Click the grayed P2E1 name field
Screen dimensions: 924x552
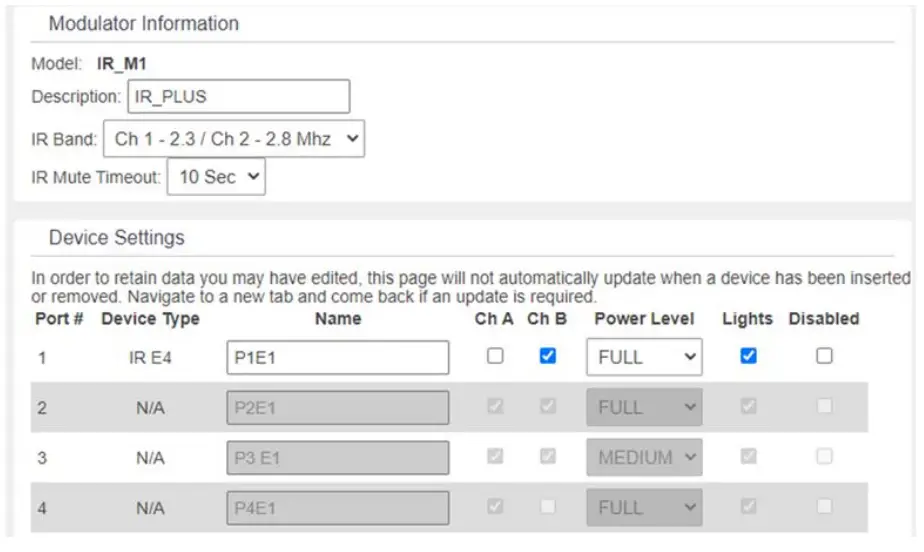pyautogui.click(x=337, y=407)
